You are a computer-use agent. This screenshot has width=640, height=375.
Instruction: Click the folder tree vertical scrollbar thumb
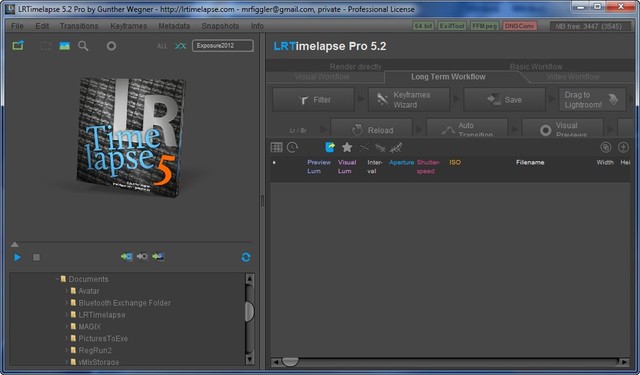click(x=249, y=312)
